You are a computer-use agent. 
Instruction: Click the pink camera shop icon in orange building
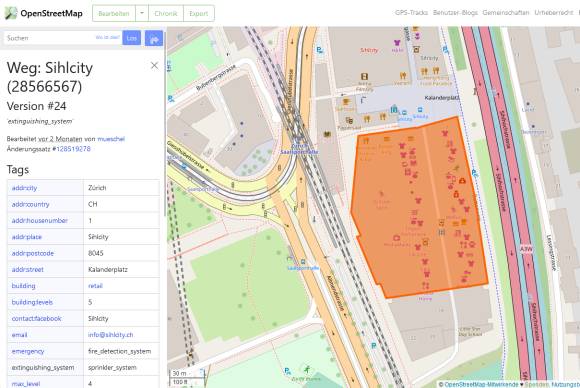point(397,237)
